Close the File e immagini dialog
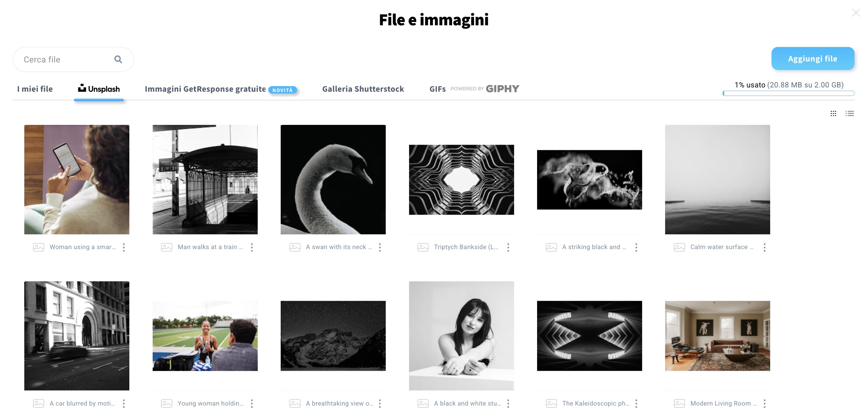The image size is (868, 420). click(x=856, y=13)
